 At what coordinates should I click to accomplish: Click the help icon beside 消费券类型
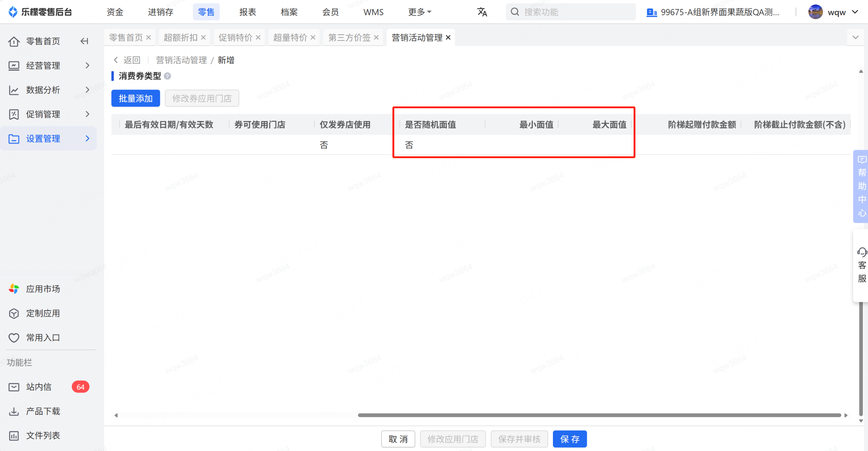pyautogui.click(x=168, y=76)
